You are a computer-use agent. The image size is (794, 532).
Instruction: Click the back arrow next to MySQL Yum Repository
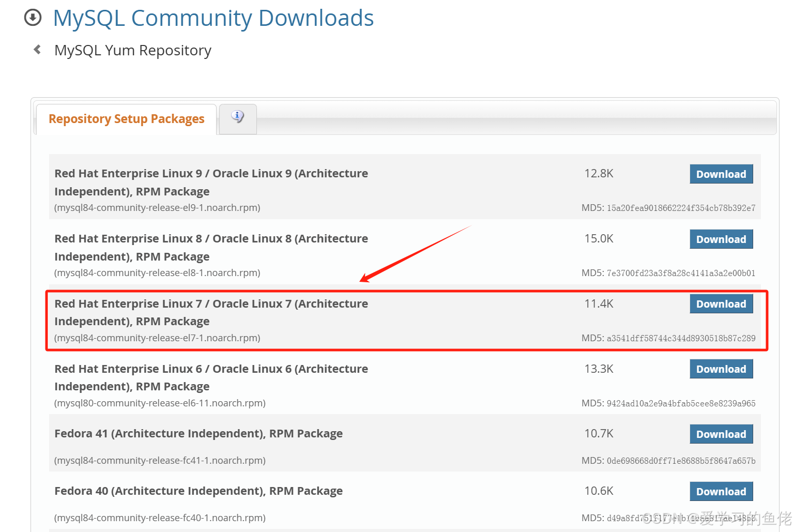point(37,50)
